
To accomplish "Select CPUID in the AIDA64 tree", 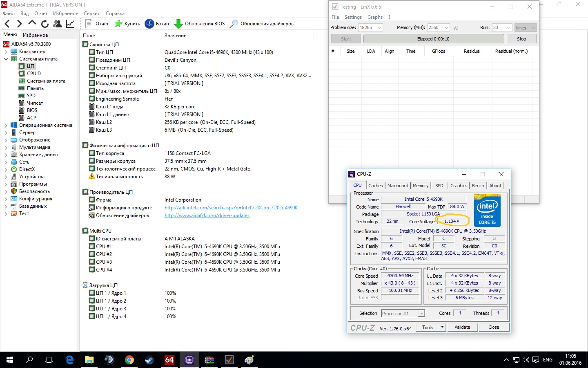I will [34, 74].
